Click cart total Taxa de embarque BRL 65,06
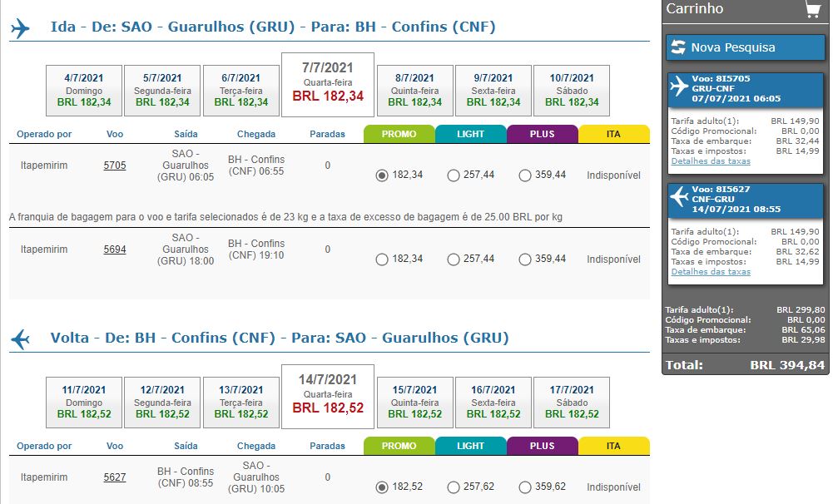This screenshot has width=833, height=504. (745, 330)
